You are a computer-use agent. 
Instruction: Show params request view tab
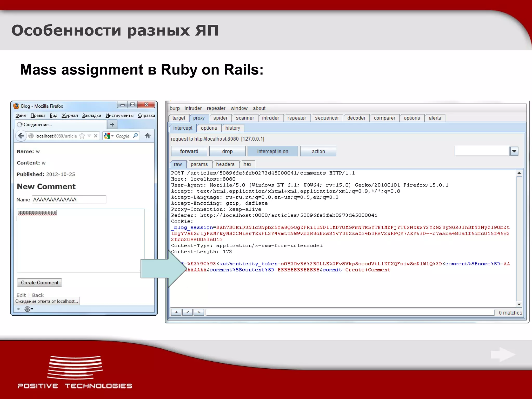[199, 164]
